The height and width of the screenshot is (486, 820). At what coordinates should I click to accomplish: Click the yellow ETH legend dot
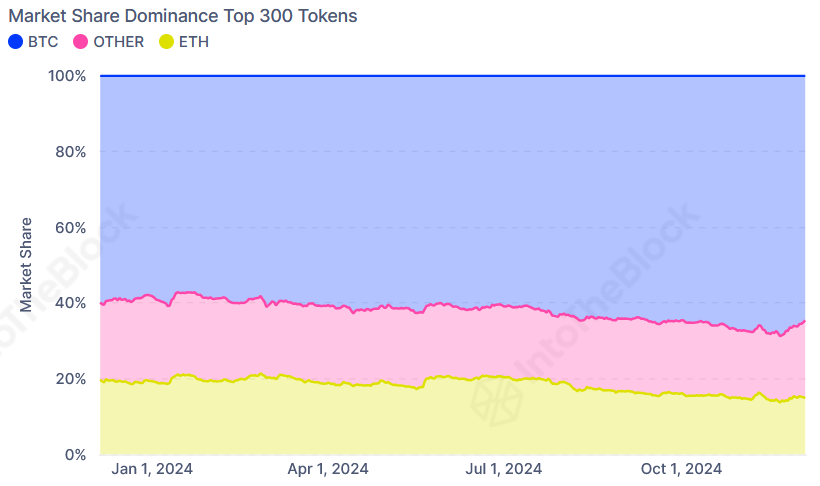(x=166, y=42)
